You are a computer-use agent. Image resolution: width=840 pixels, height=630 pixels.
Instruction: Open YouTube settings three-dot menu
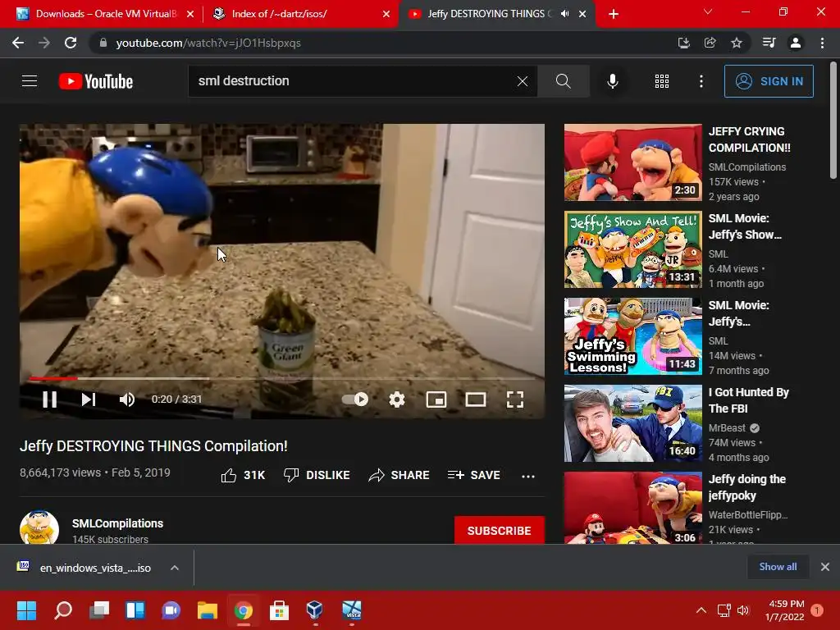click(x=701, y=81)
